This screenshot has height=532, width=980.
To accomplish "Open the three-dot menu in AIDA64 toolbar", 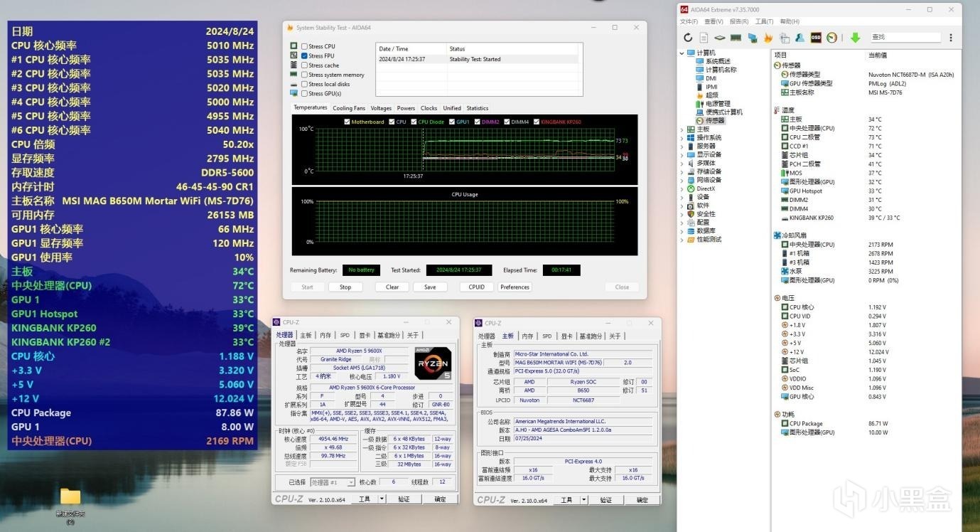I will pyautogui.click(x=951, y=38).
